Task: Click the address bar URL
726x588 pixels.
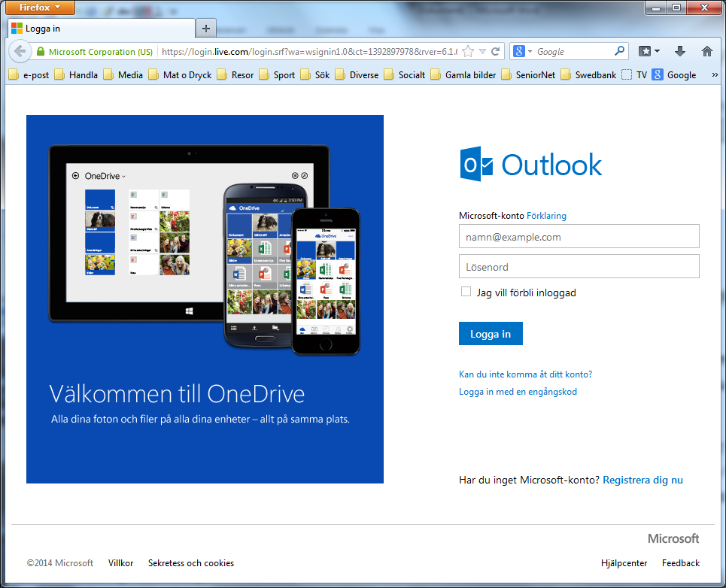Action: click(309, 51)
